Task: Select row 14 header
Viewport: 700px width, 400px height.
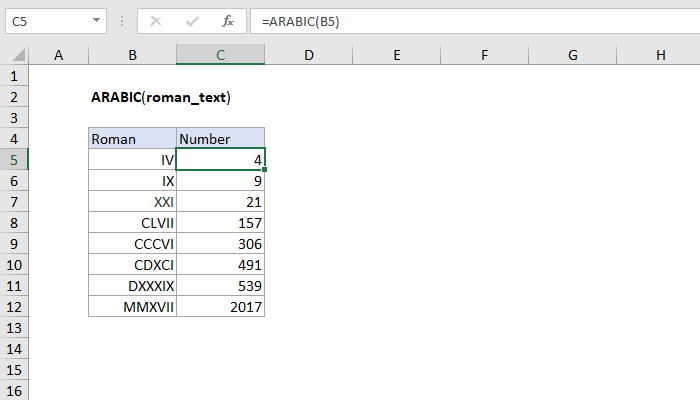Action: (x=14, y=349)
